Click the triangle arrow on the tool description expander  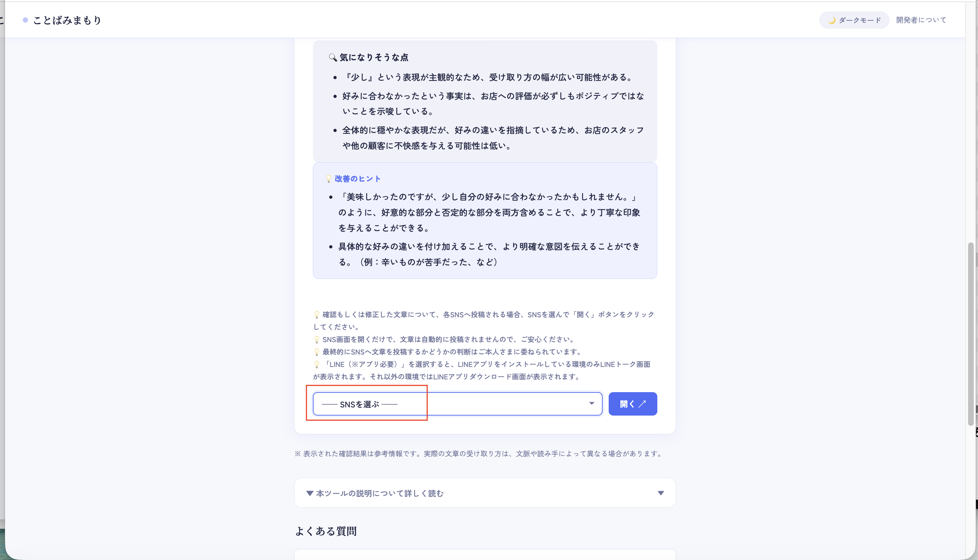click(x=661, y=493)
